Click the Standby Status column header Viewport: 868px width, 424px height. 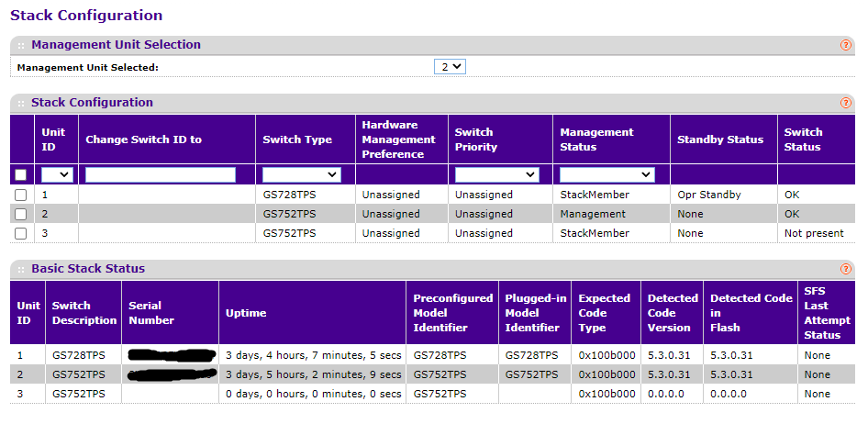[720, 139]
